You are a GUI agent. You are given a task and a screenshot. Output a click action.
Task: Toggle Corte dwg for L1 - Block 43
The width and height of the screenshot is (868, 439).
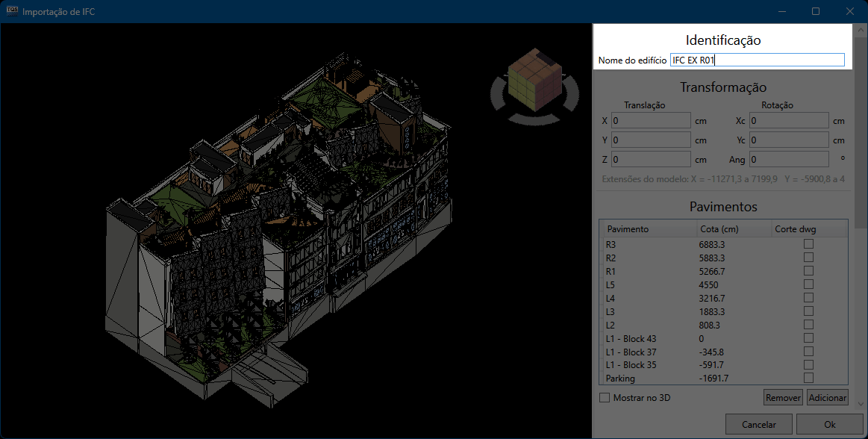point(808,338)
